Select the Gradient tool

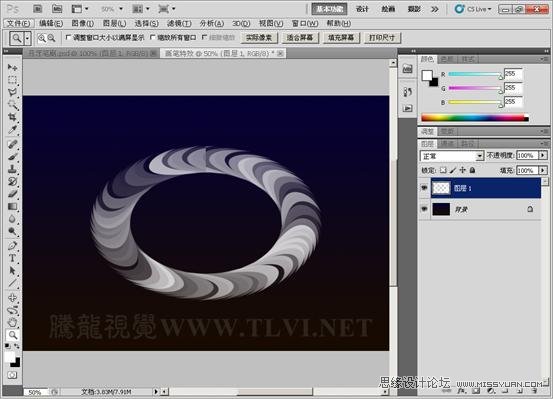(x=12, y=206)
